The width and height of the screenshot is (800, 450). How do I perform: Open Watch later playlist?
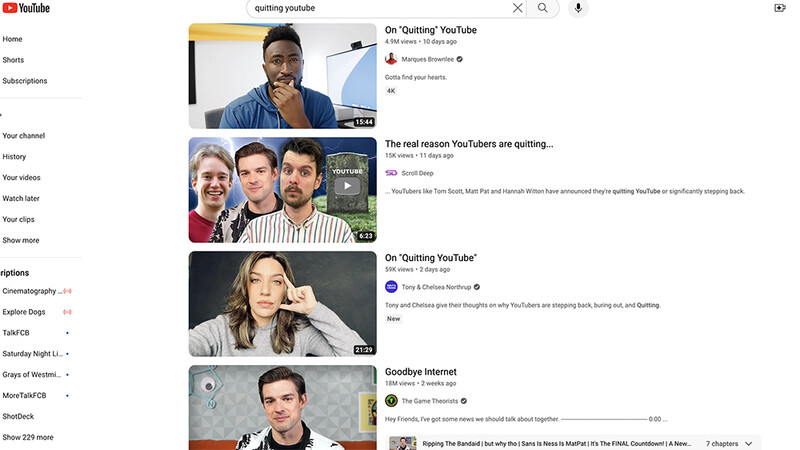pyautogui.click(x=21, y=198)
